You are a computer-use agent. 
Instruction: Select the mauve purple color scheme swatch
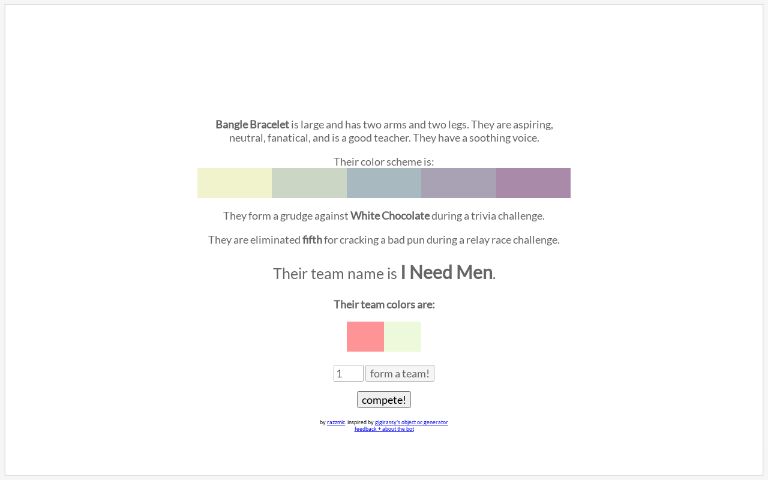point(533,183)
